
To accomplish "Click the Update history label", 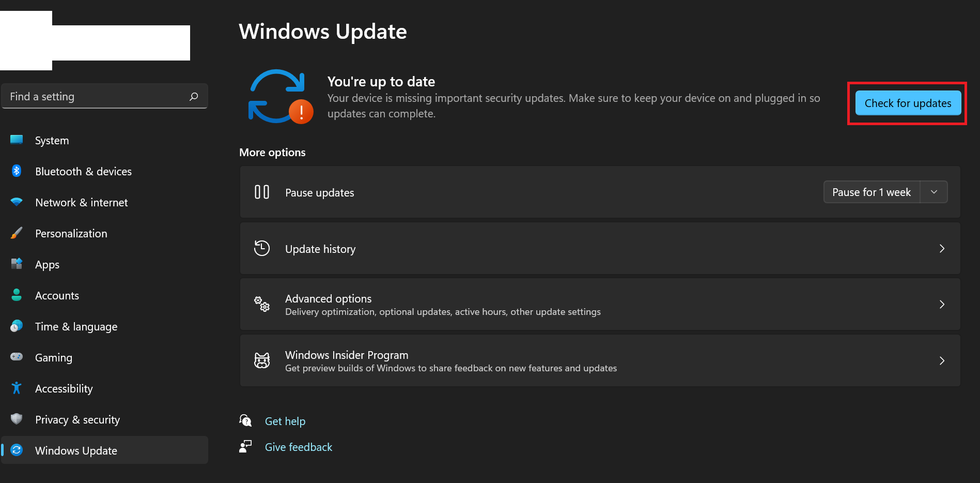I will (x=320, y=249).
